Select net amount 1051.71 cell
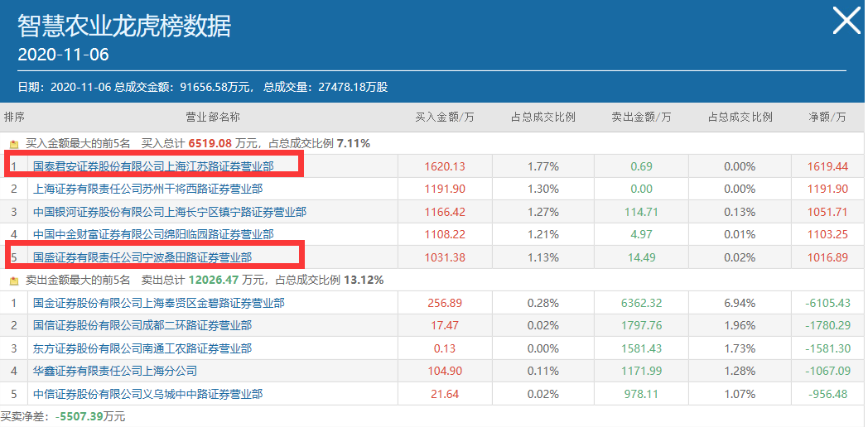868x427 pixels. coord(827,212)
